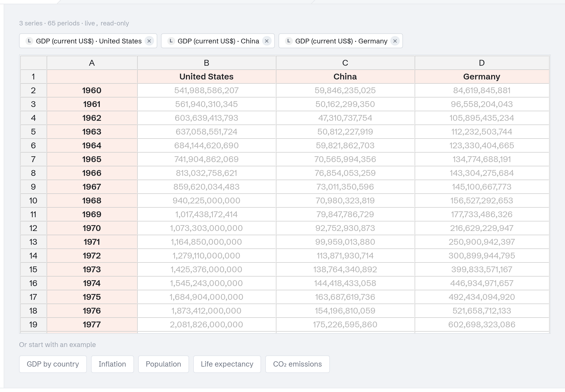Image resolution: width=565 pixels, height=392 pixels.
Task: Remove the United States GDP series chip
Action: [x=149, y=41]
